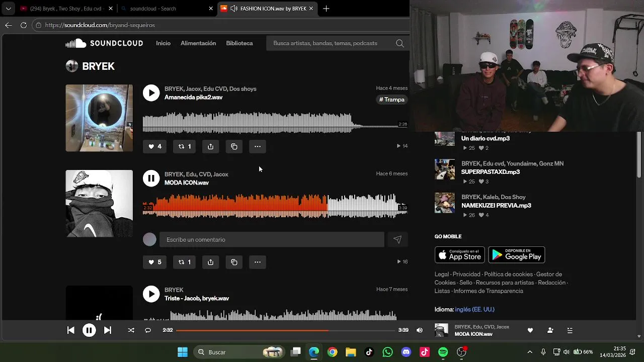Click the App Store download badge
Image resolution: width=644 pixels, height=362 pixels.
(460, 255)
